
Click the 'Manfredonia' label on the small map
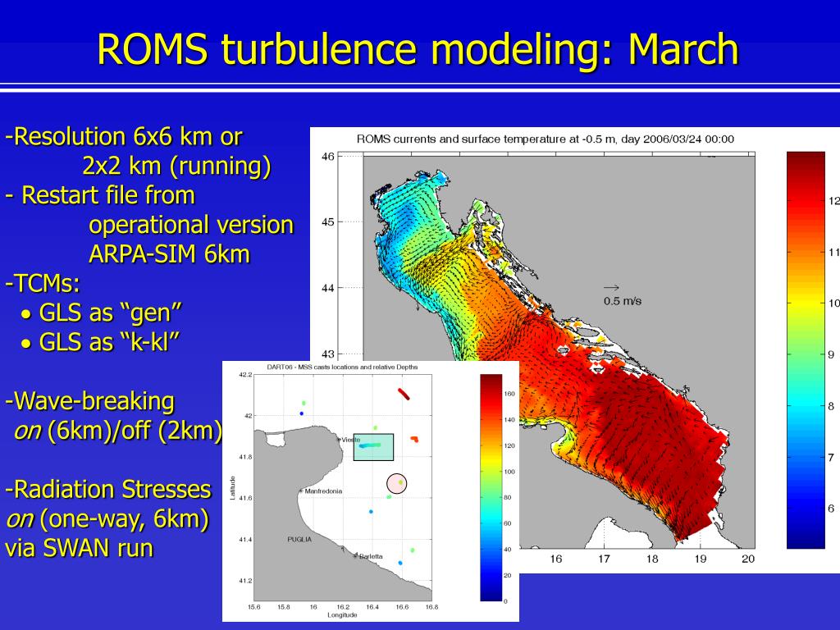click(x=323, y=491)
